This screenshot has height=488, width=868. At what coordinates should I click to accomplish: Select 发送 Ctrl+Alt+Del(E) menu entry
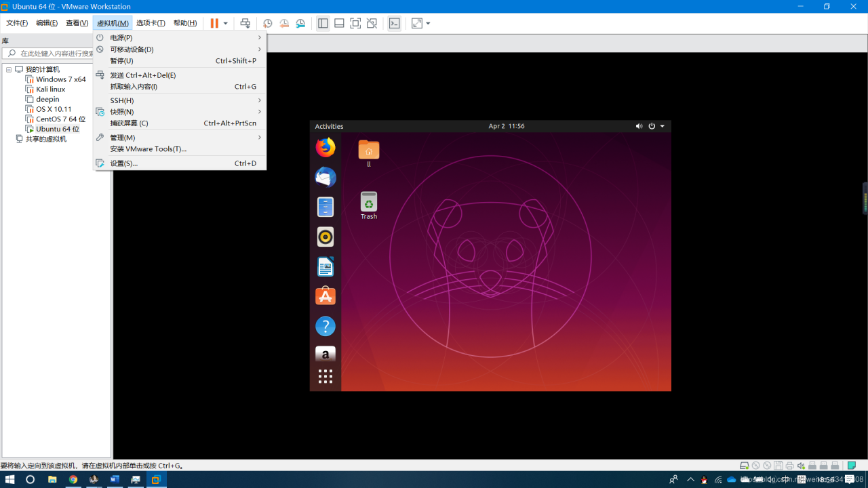[180, 75]
